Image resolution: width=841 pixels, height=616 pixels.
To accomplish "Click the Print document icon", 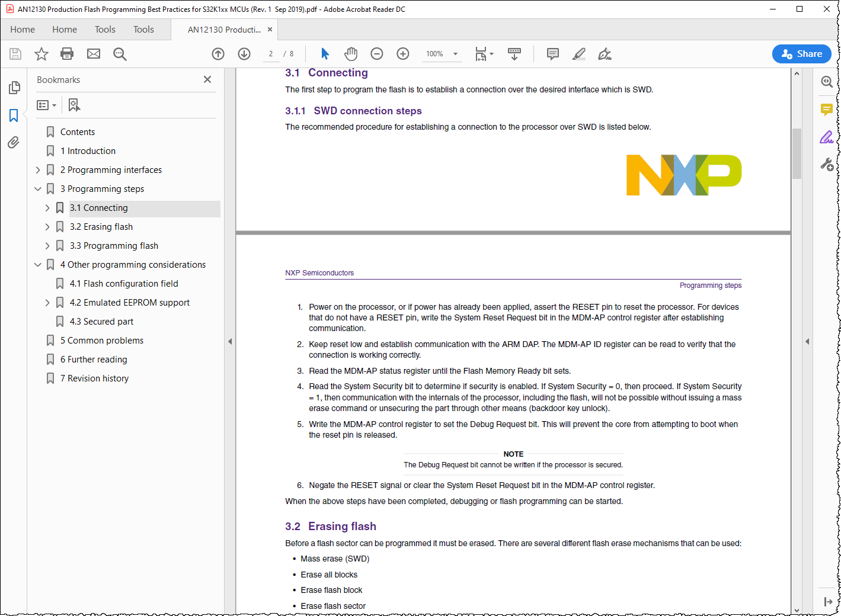I will (66, 53).
